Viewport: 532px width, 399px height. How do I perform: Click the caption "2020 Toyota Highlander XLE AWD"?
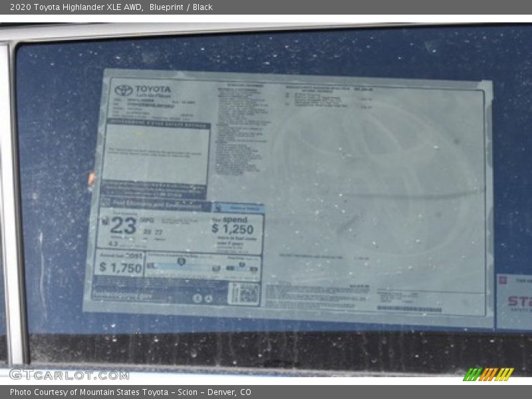pyautogui.click(x=76, y=7)
